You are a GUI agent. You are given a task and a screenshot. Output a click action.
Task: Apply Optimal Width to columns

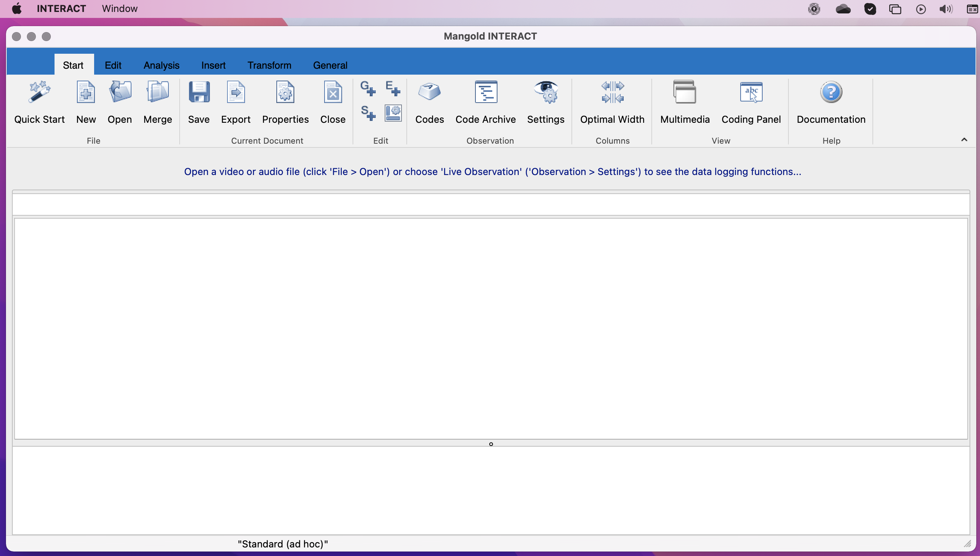(x=612, y=102)
